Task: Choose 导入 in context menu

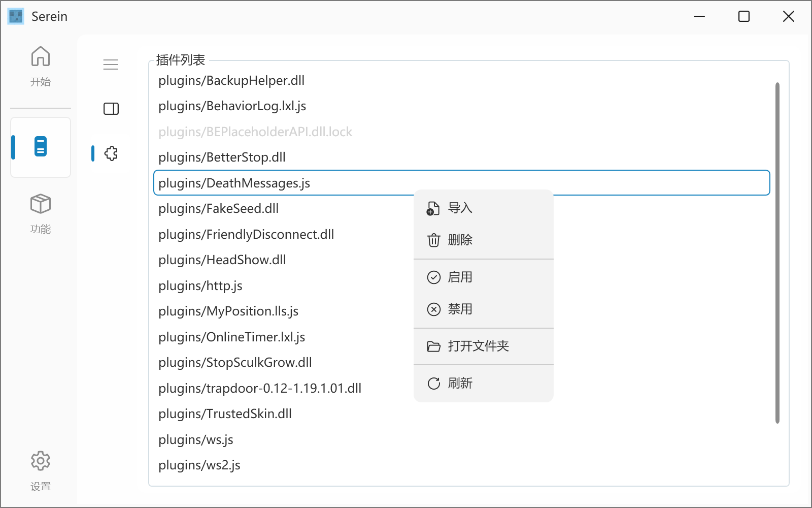Action: 483,208
